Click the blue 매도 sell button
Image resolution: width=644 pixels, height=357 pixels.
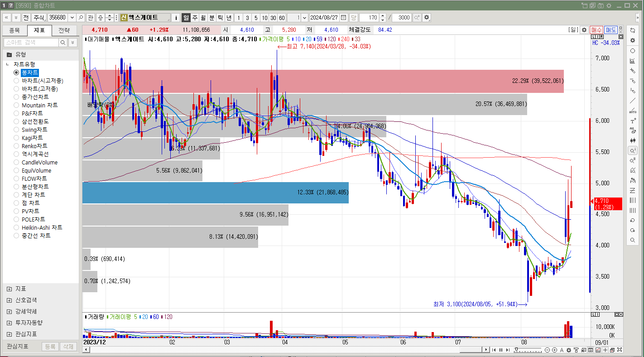(x=610, y=29)
